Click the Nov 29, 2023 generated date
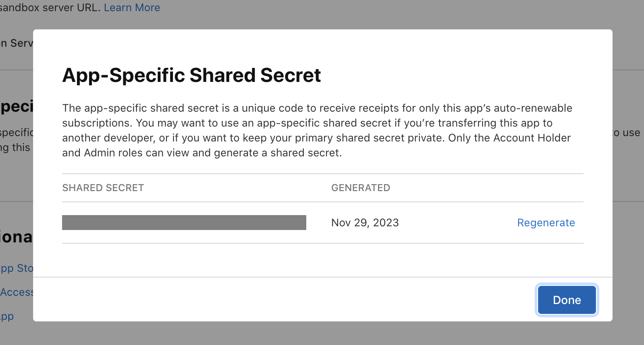The image size is (644, 345). (x=365, y=223)
